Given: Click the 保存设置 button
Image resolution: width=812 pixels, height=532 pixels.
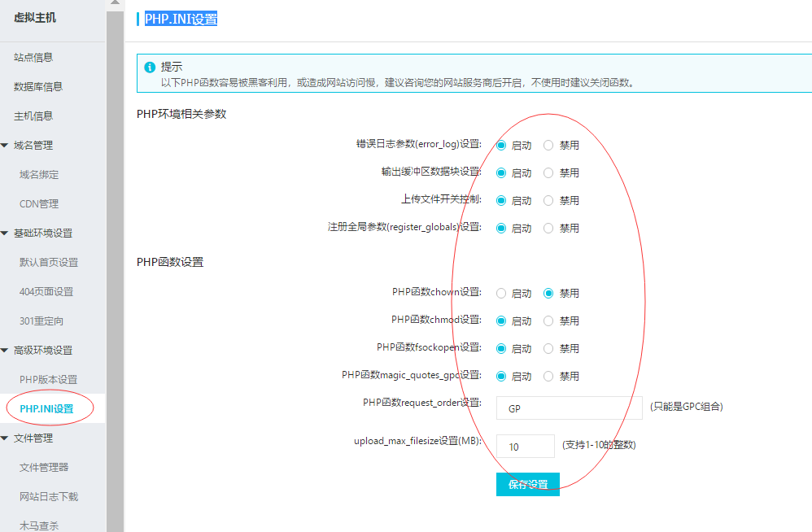Looking at the screenshot, I should [x=527, y=484].
